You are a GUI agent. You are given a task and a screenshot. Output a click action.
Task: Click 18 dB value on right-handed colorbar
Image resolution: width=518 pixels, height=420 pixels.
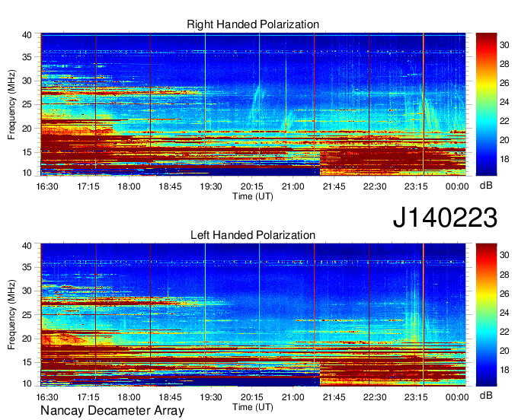(504, 159)
